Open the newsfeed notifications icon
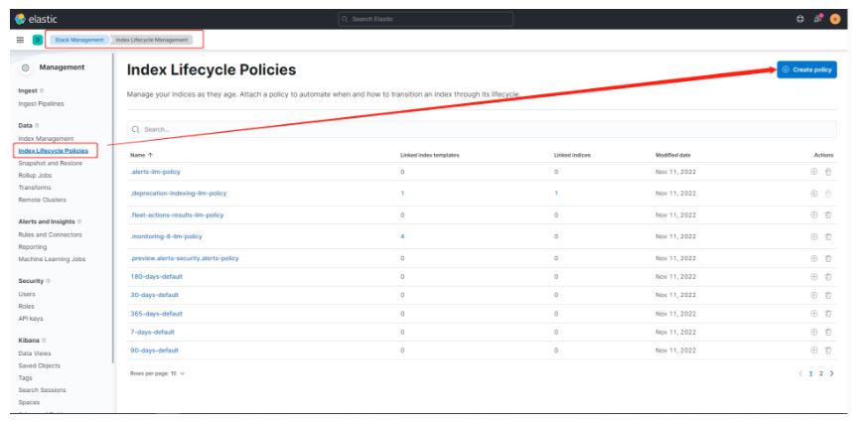The height and width of the screenshot is (423, 868). (817, 19)
